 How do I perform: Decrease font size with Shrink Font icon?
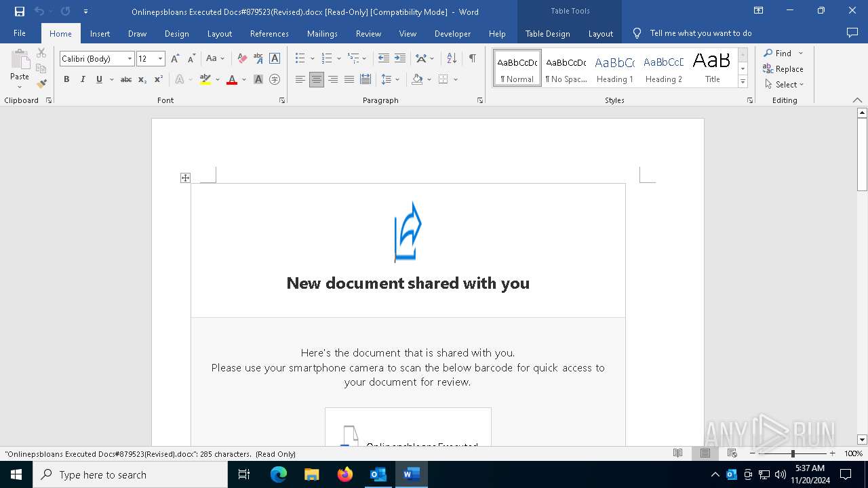click(x=191, y=59)
